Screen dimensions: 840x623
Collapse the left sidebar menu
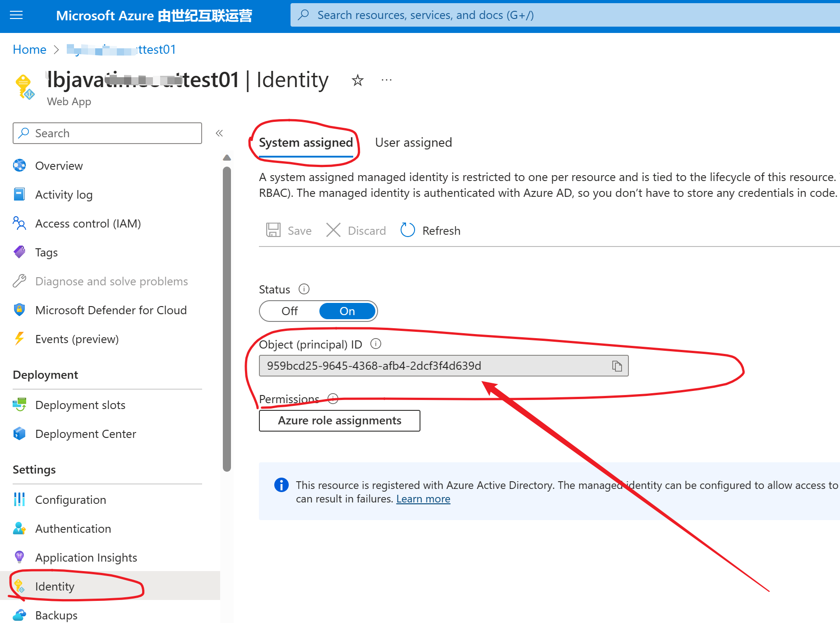[219, 133]
